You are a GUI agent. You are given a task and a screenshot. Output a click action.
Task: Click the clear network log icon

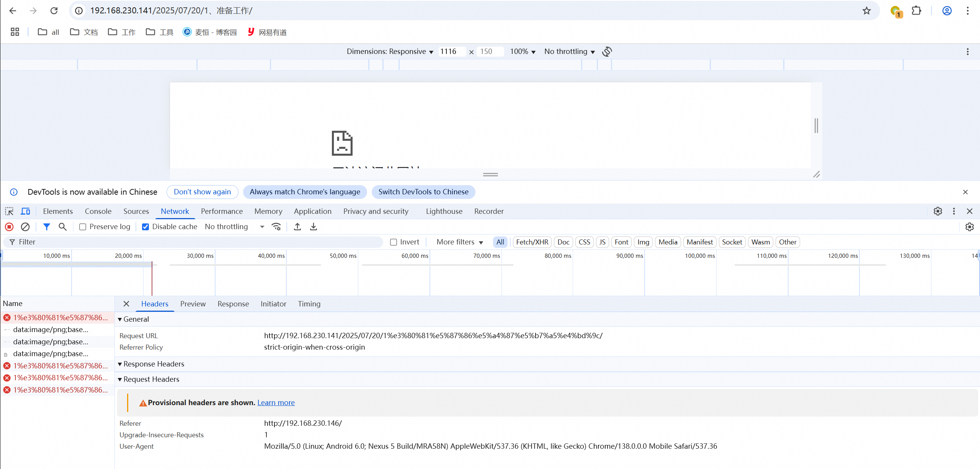pyautogui.click(x=25, y=227)
